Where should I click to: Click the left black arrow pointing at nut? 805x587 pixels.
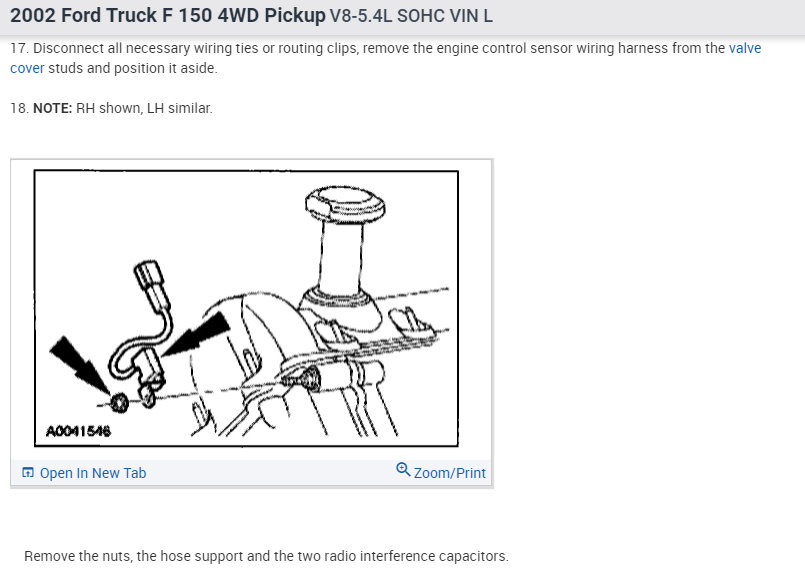[79, 365]
